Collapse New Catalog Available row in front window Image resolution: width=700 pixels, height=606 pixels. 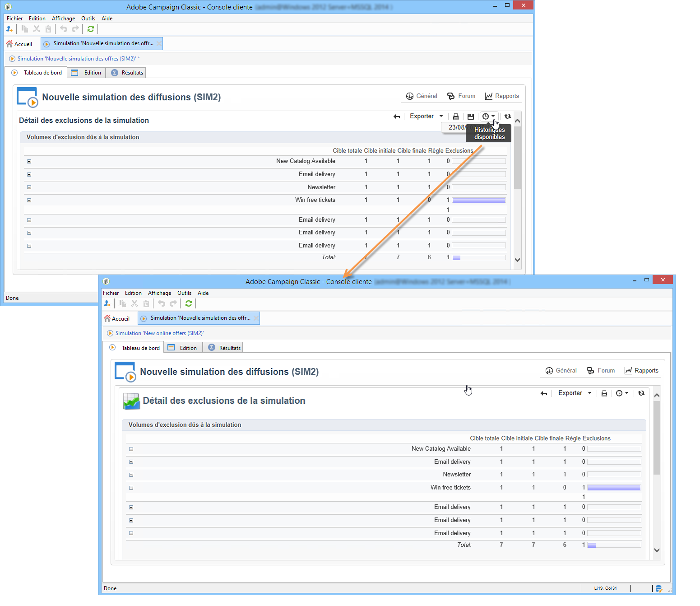click(131, 449)
